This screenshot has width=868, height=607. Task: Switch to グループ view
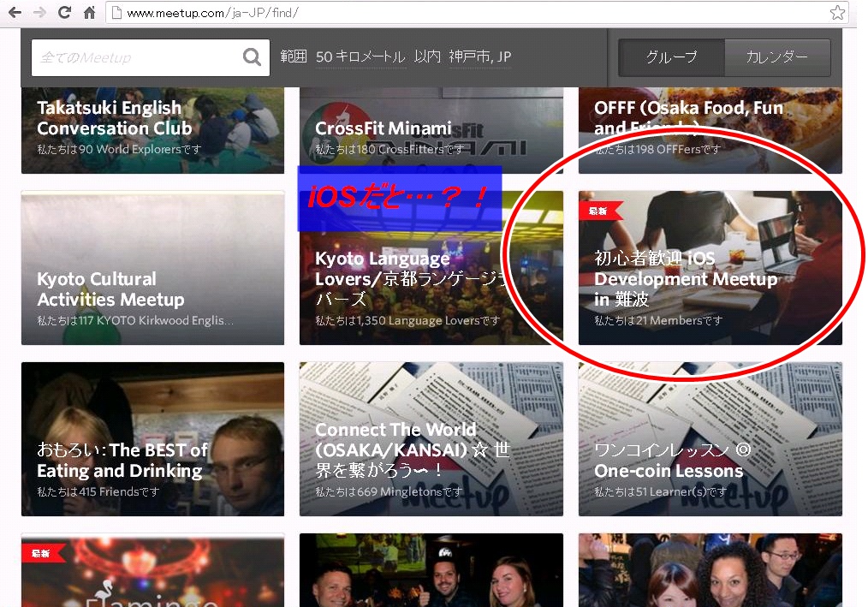(671, 57)
